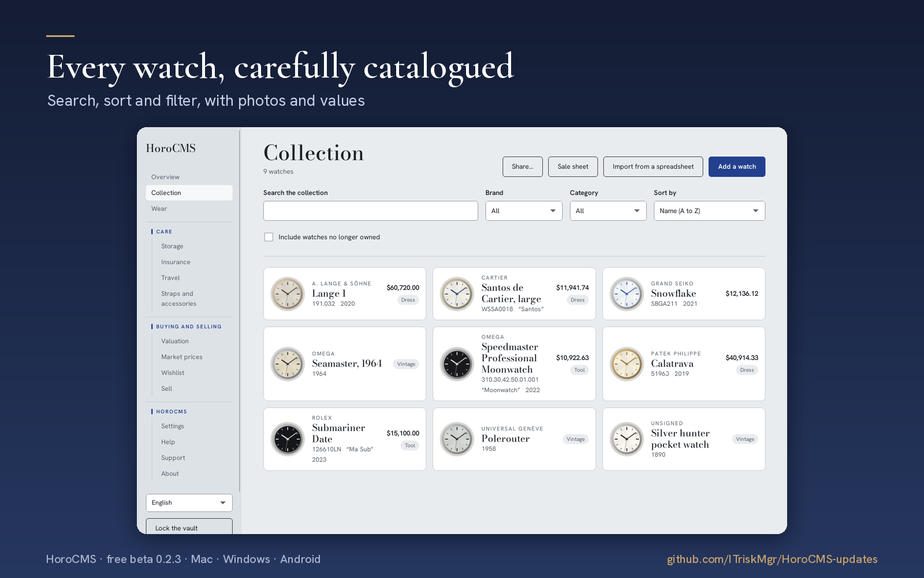Go to Overview in the sidebar
This screenshot has height=578, width=924.
(x=189, y=177)
